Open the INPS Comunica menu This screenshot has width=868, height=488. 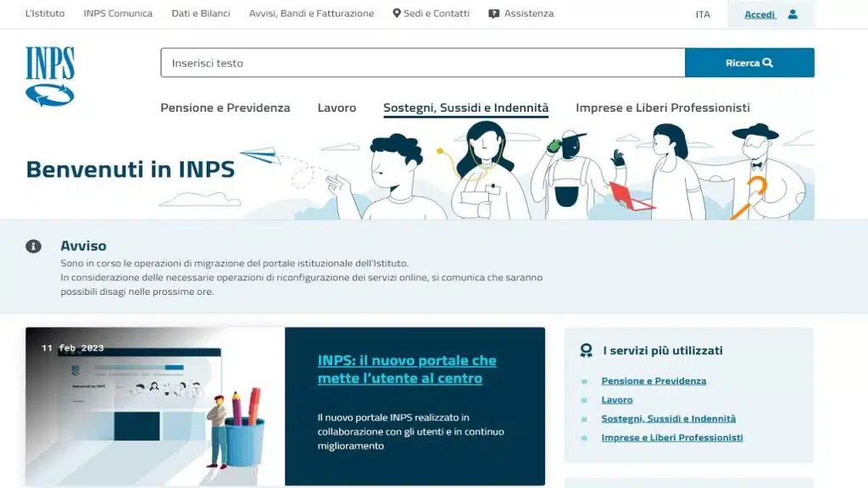point(118,14)
